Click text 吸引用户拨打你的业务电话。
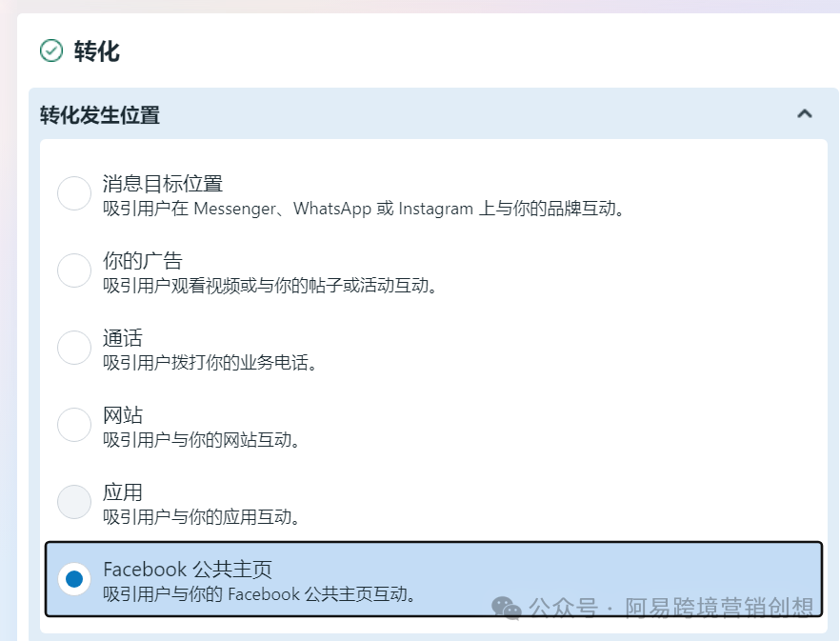The width and height of the screenshot is (840, 641). (210, 363)
